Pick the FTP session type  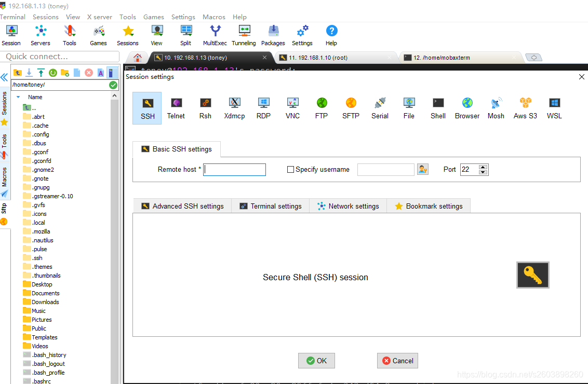(x=322, y=108)
